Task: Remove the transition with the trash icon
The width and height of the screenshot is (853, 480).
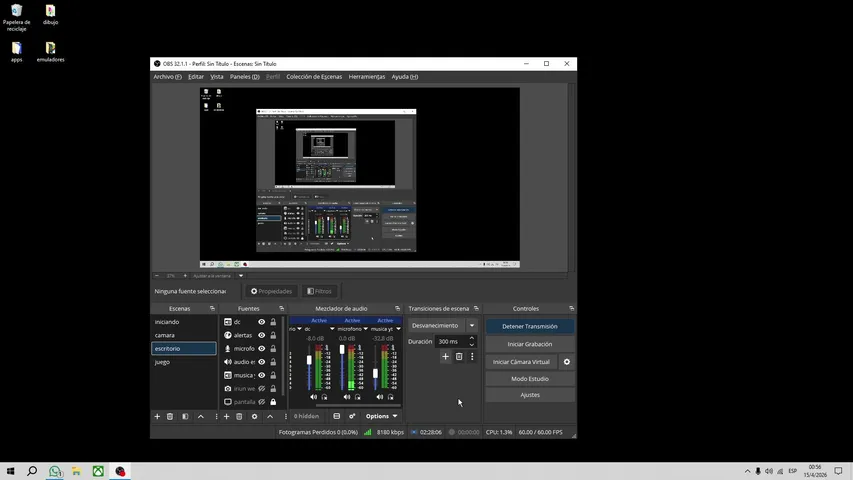Action: [459, 356]
